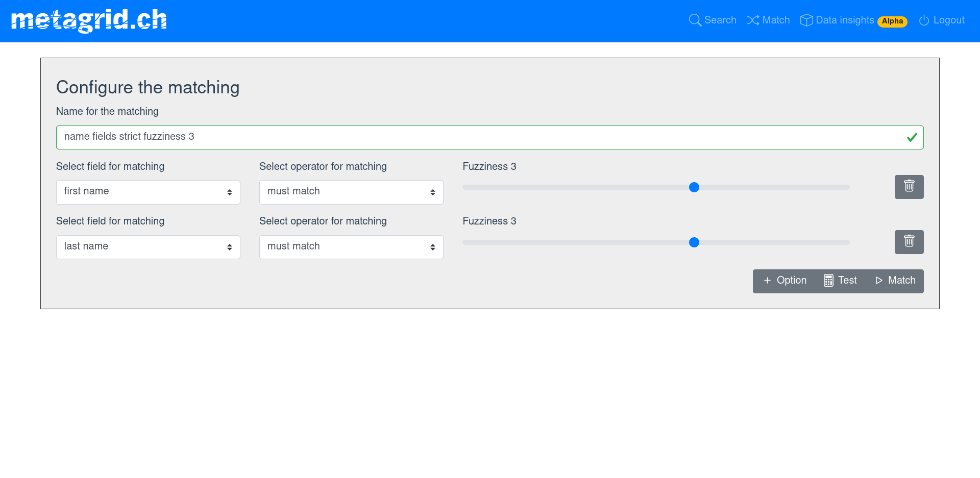Click the calculator icon on Test button
Viewport: 980px width, 478px height.
(828, 281)
